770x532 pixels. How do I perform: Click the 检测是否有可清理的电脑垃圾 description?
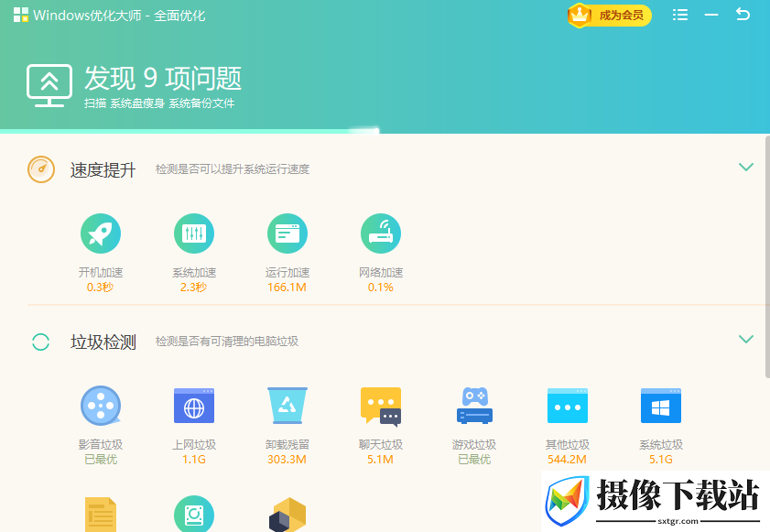pos(227,342)
